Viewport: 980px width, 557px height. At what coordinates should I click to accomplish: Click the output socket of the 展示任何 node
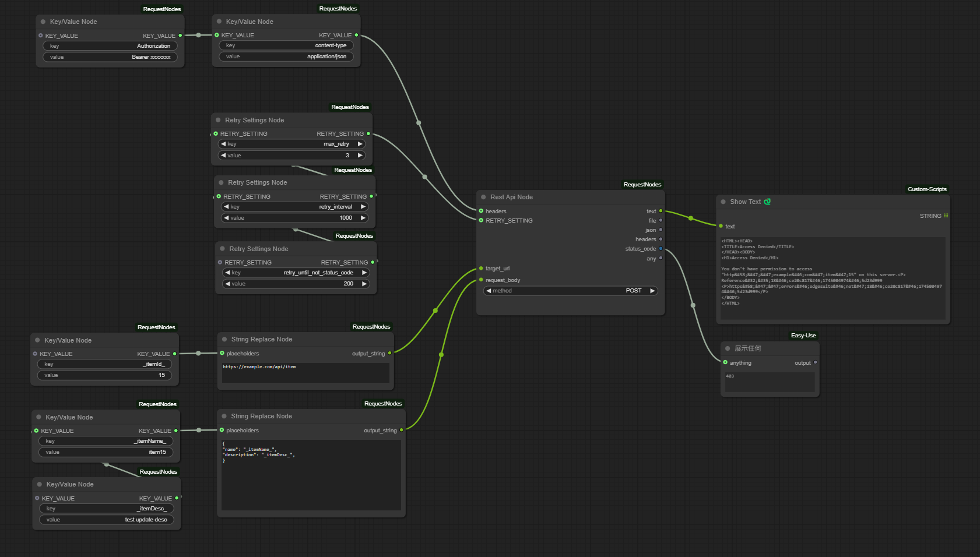[815, 362]
